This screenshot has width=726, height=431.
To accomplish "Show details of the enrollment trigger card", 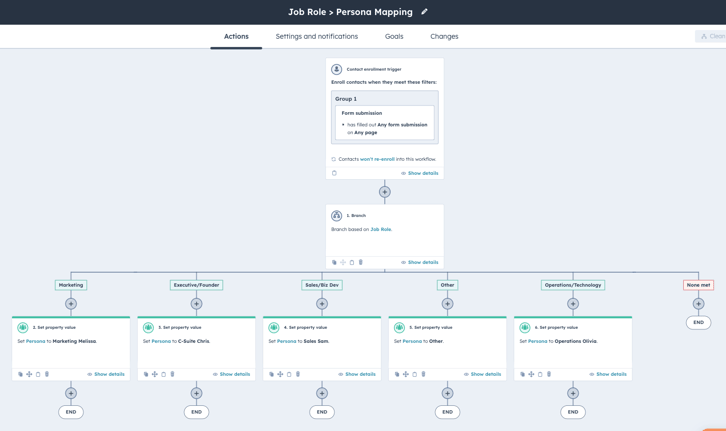I will tap(419, 173).
